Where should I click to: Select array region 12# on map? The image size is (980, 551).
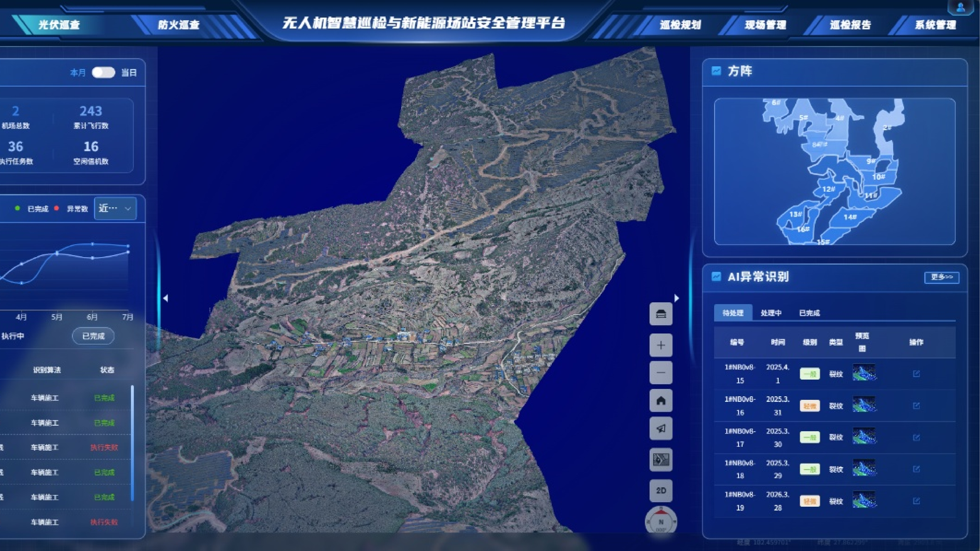coord(829,189)
